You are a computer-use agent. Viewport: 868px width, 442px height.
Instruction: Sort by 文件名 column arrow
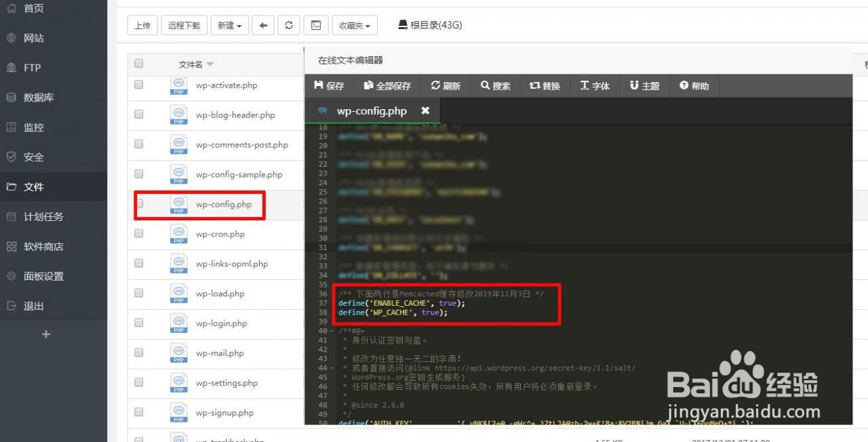coord(210,64)
